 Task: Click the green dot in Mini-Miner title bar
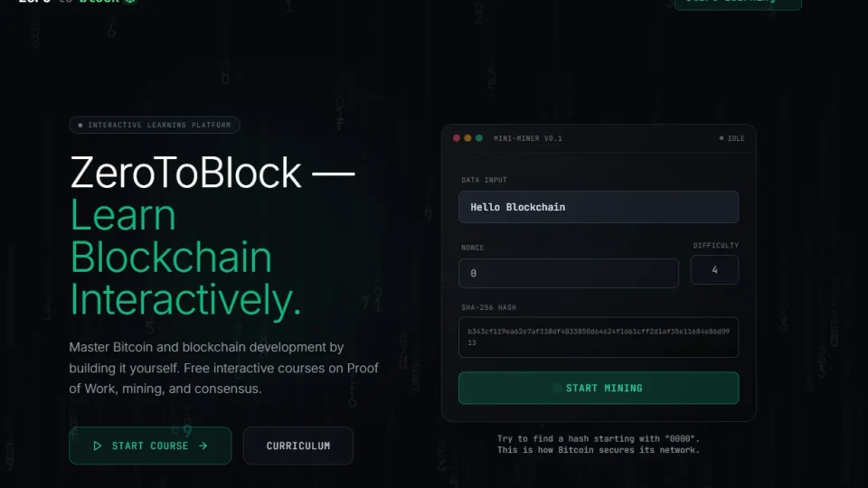pos(478,138)
